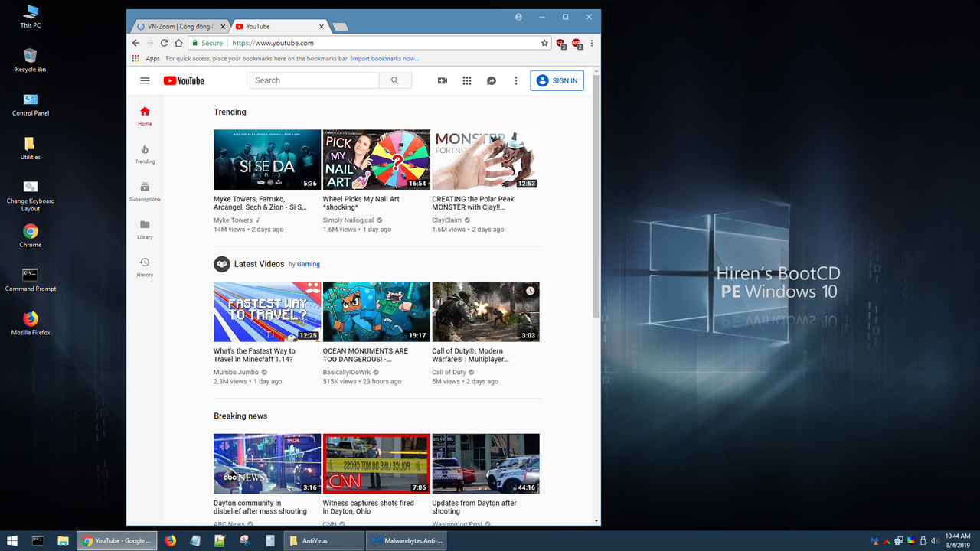Open the Polar Peak Monster clay thumbnail

(485, 159)
